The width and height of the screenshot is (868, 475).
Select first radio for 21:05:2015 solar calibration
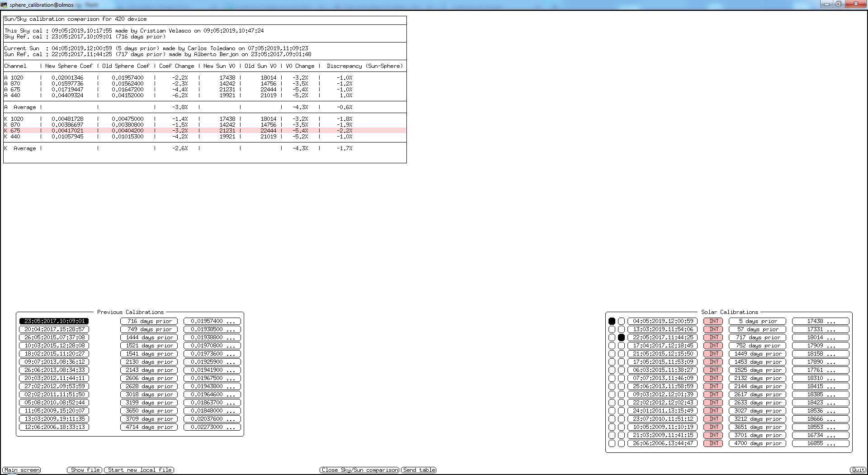pos(612,354)
